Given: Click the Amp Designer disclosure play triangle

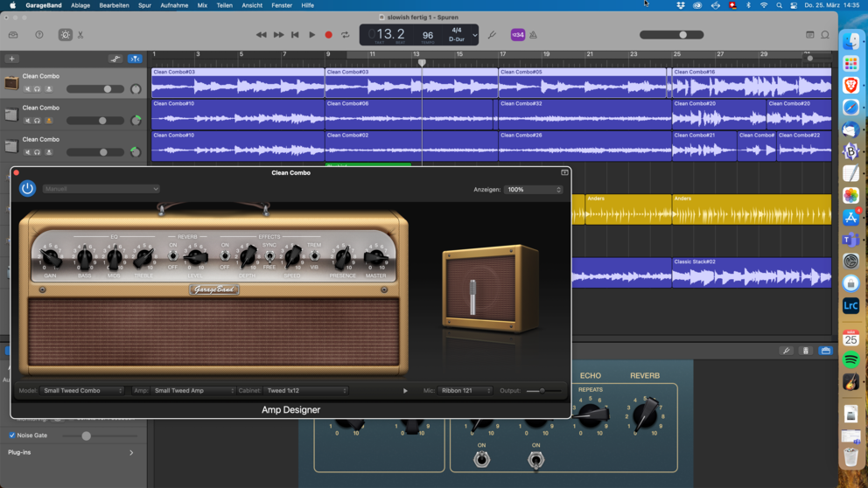Looking at the screenshot, I should (x=405, y=391).
